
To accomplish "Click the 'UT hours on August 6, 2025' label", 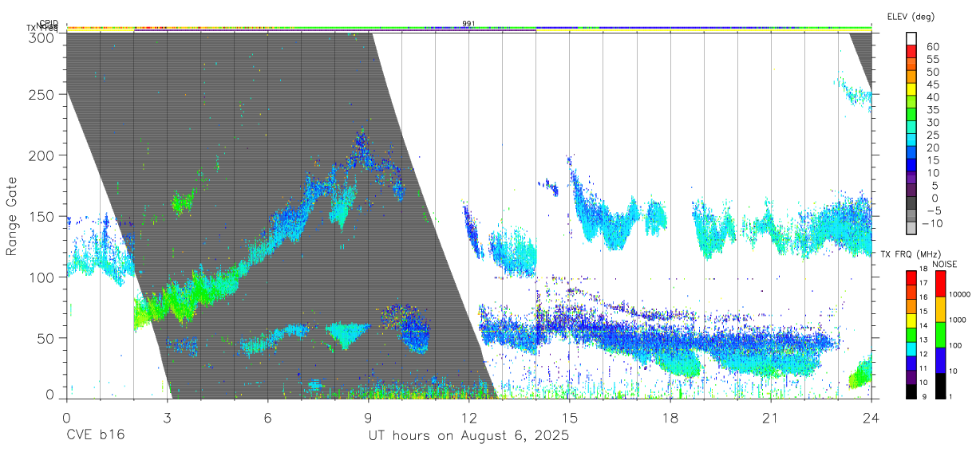I will (x=468, y=436).
